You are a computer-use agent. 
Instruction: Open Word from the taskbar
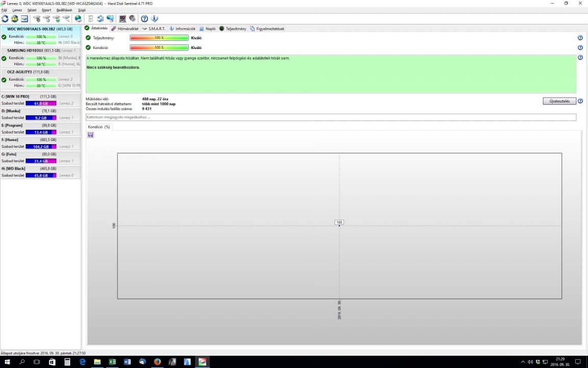[127, 362]
